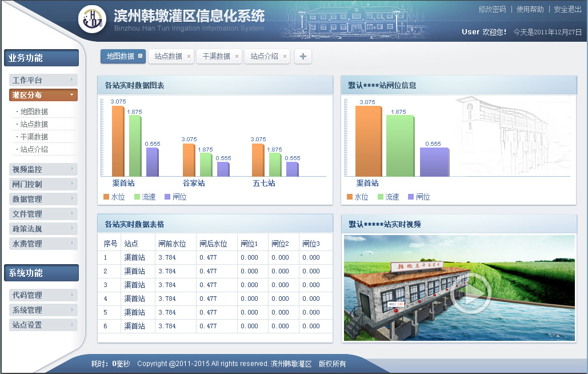The width and height of the screenshot is (588, 374).
Task: Click orange 水位 legend swatch in left chart
Action: (106, 197)
